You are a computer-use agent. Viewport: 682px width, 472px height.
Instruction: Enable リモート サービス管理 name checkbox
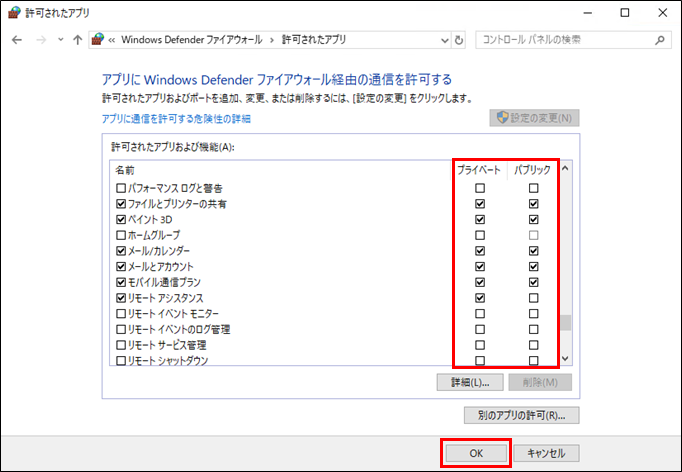tap(121, 345)
